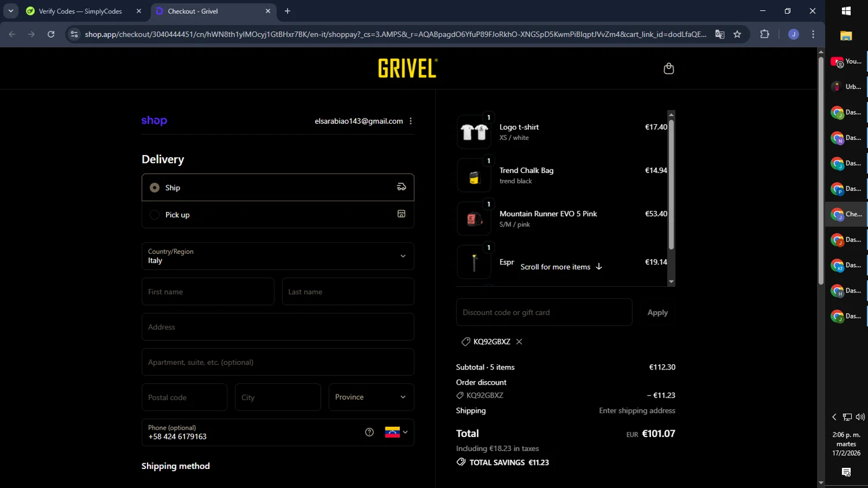Open the notification center icon
Image resolution: width=868 pixels, height=488 pixels.
pyautogui.click(x=846, y=472)
